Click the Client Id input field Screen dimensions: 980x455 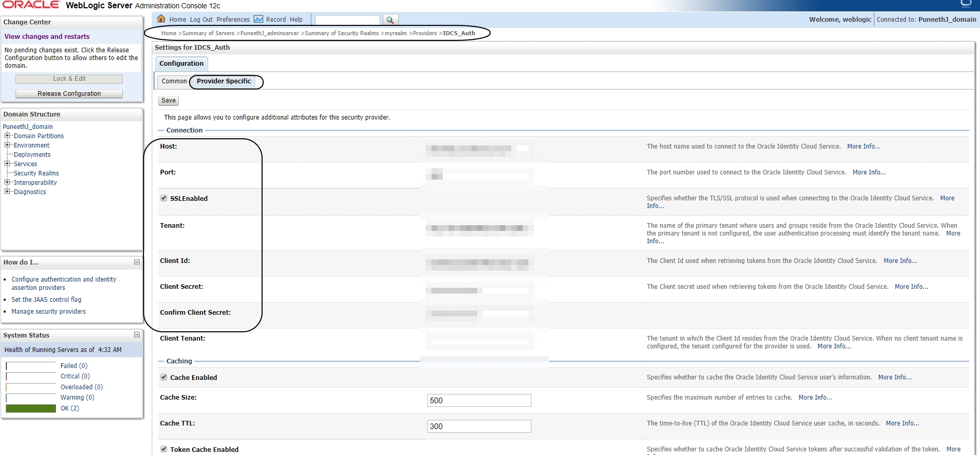[x=479, y=262]
